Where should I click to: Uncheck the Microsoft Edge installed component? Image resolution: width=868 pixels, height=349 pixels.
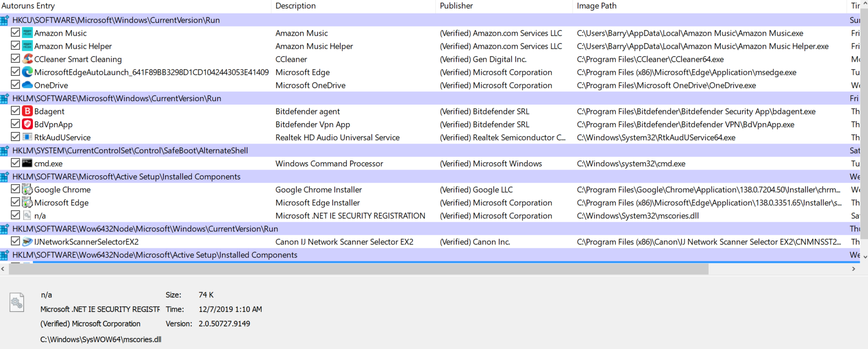16,202
